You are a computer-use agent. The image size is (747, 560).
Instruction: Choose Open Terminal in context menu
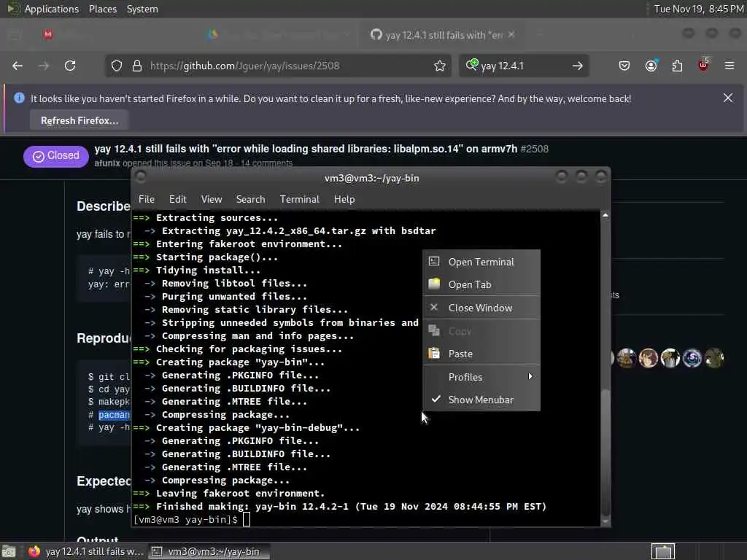pos(481,262)
